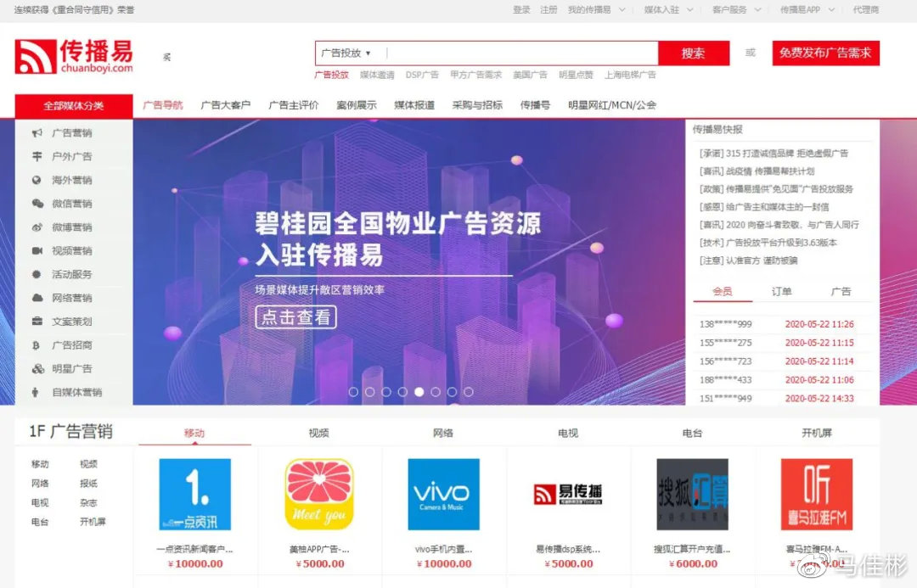Switch to the 会员 tab in 快报 panel
Screen dimensions: 917x588
coord(723,291)
